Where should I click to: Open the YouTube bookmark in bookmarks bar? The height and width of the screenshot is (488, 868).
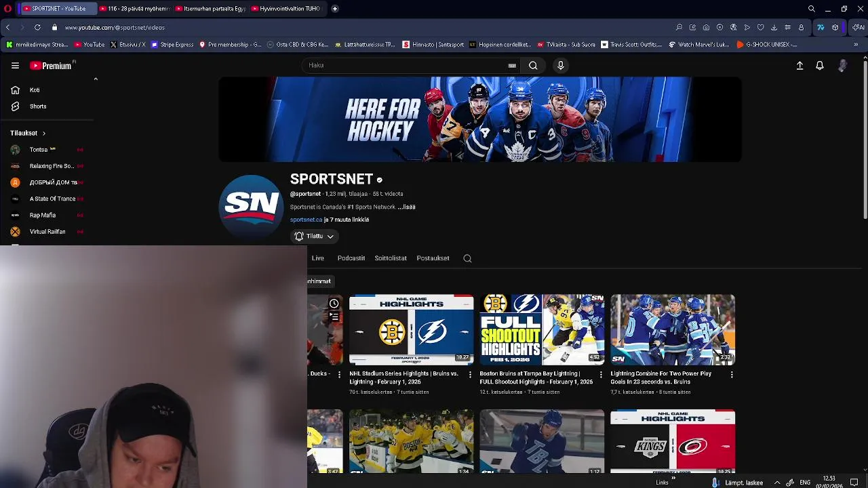tap(90, 45)
